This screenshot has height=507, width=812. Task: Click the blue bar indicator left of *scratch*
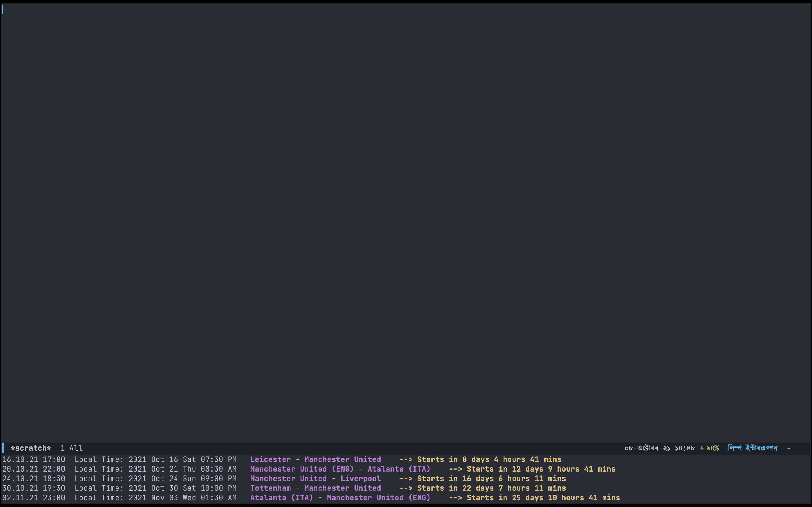tap(3, 448)
